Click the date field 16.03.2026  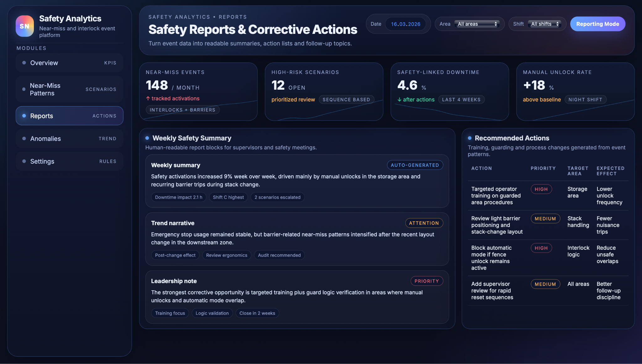click(x=405, y=24)
